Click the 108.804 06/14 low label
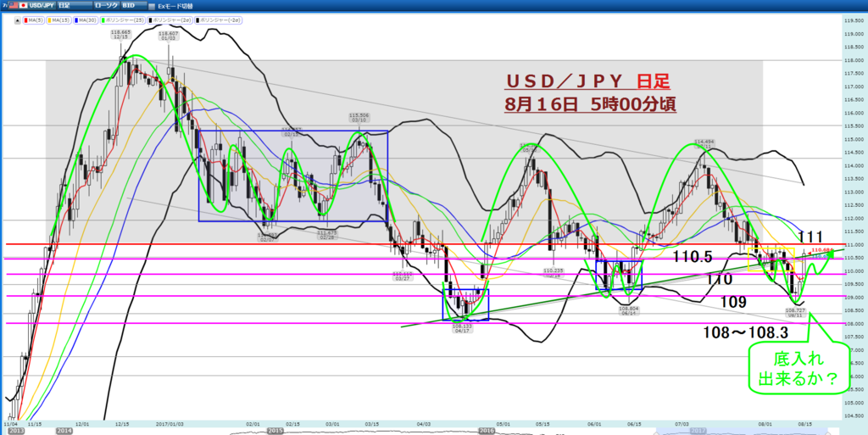The image size is (868, 435). pyautogui.click(x=630, y=311)
